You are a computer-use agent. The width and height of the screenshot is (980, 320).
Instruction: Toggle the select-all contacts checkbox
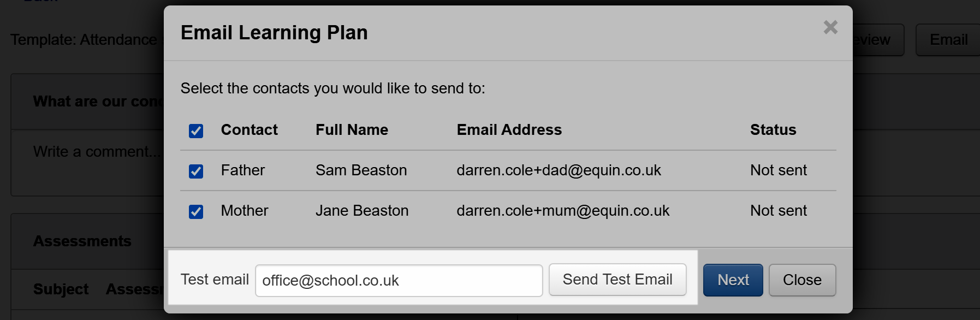tap(196, 131)
